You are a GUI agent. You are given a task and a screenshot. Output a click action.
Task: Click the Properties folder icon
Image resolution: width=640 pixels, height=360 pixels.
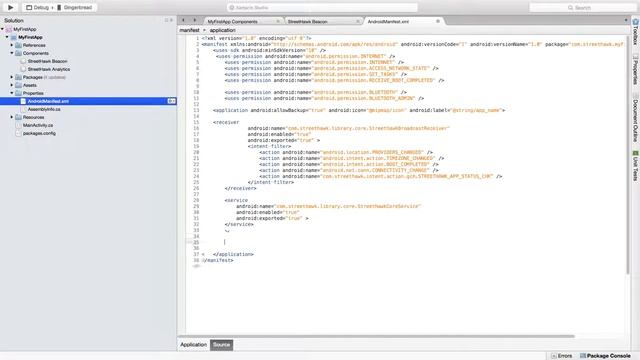click(18, 93)
